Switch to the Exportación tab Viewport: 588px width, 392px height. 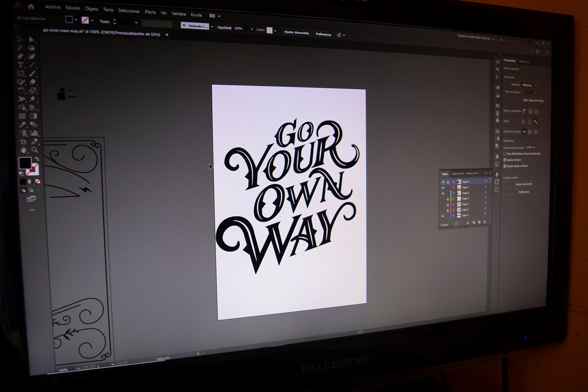pos(458,174)
